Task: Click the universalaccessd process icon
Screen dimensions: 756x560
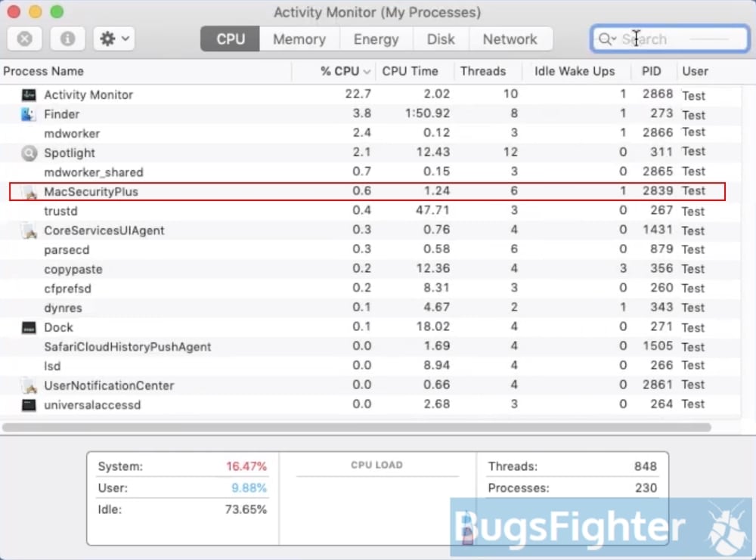Action: [29, 405]
